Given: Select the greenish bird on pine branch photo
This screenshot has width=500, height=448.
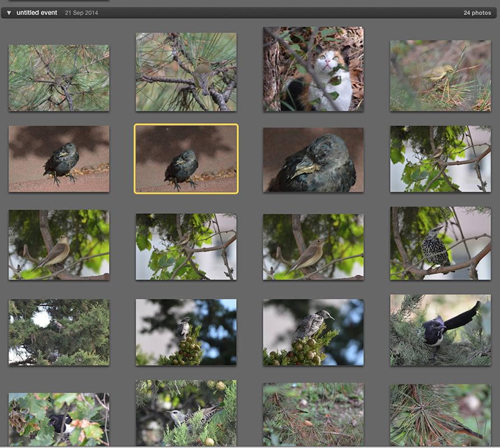Looking at the screenshot, I should tap(186, 72).
